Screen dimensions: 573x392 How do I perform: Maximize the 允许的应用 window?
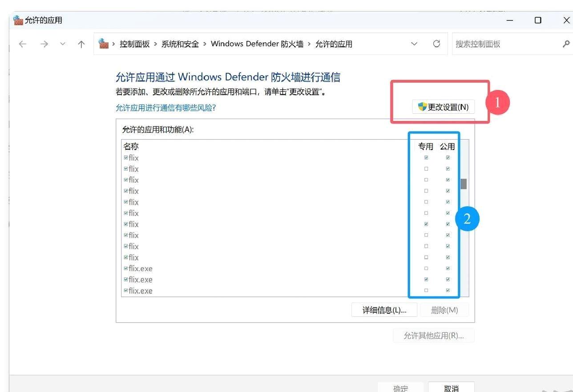[x=538, y=20]
